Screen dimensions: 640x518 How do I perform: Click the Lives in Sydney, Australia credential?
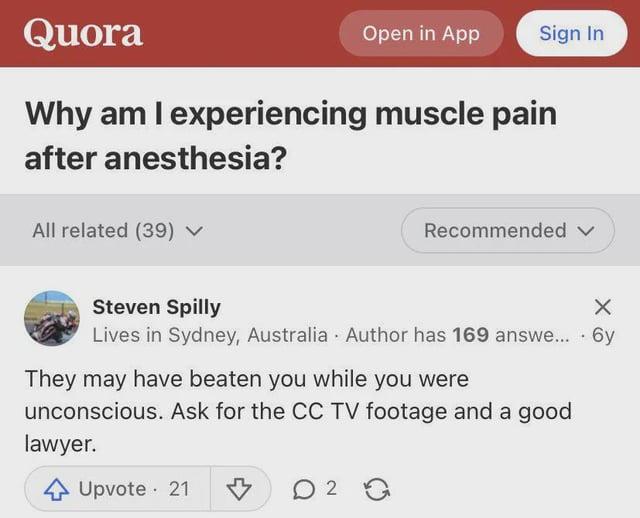point(210,335)
